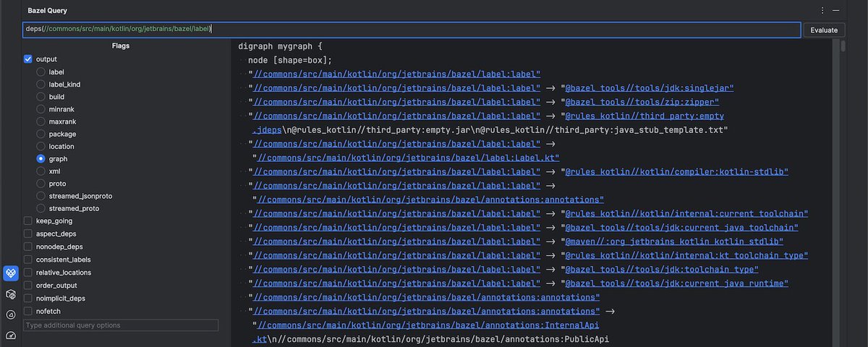Click the Evaluate button
This screenshot has width=868, height=347.
[824, 30]
